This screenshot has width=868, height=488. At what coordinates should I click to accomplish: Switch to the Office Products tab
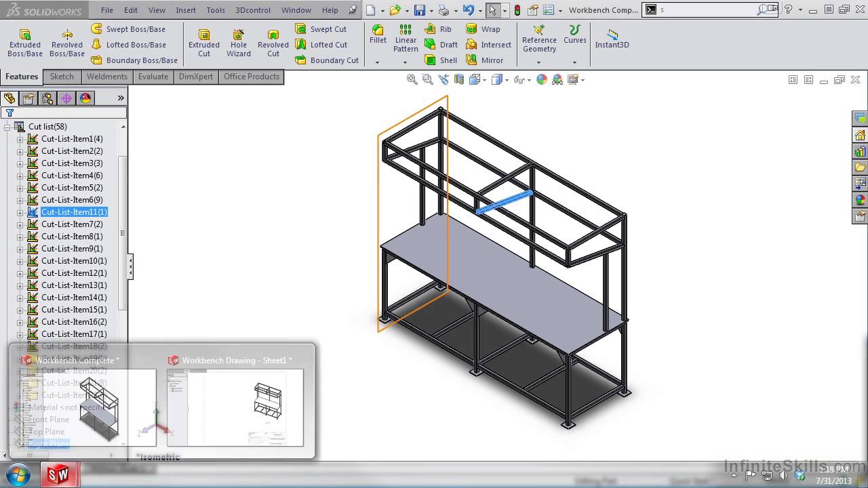[252, 77]
